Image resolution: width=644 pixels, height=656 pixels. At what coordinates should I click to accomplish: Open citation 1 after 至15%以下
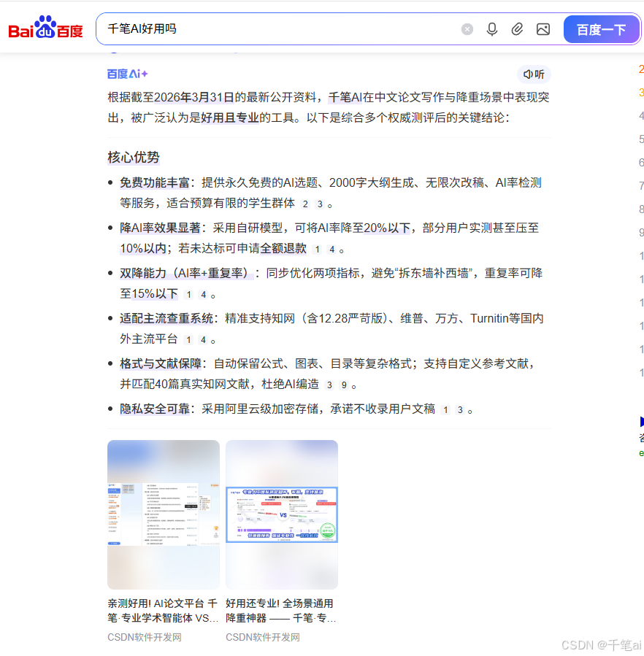(x=189, y=295)
